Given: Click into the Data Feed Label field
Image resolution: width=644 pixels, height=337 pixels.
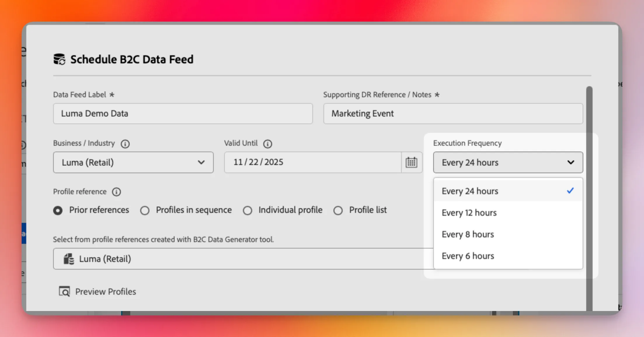Looking at the screenshot, I should coord(183,114).
